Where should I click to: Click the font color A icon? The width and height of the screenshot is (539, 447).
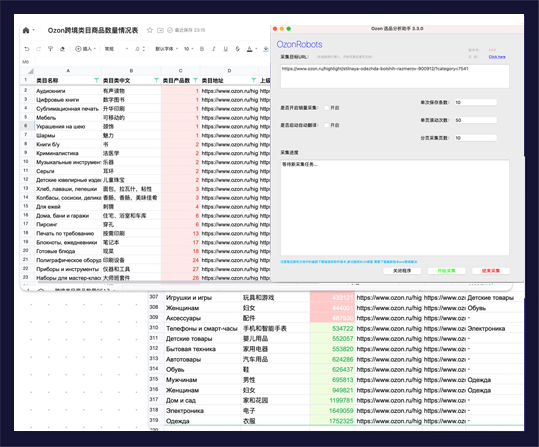click(x=250, y=49)
